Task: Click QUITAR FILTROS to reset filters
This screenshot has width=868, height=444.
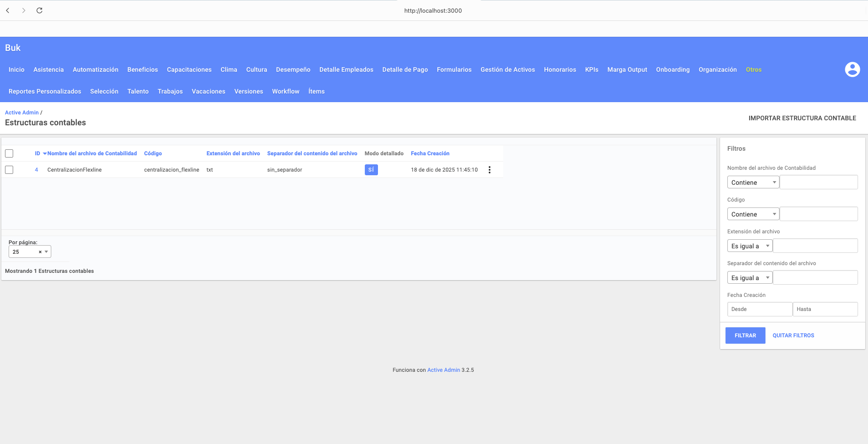Action: [x=793, y=335]
